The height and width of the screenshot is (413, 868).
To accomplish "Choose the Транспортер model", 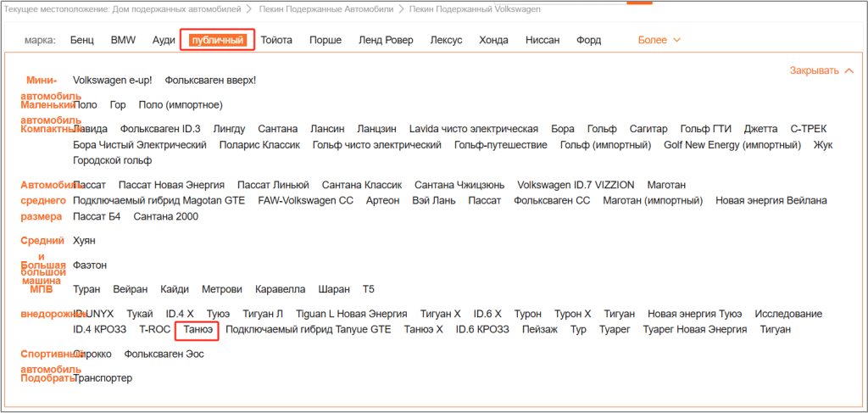I will 103,378.
